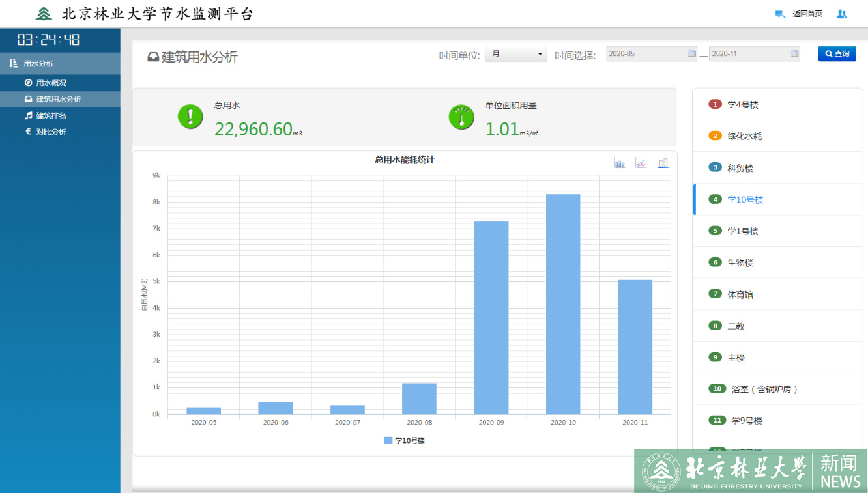Open the 时间单位 dropdown set to 月
868x493 pixels.
(515, 54)
